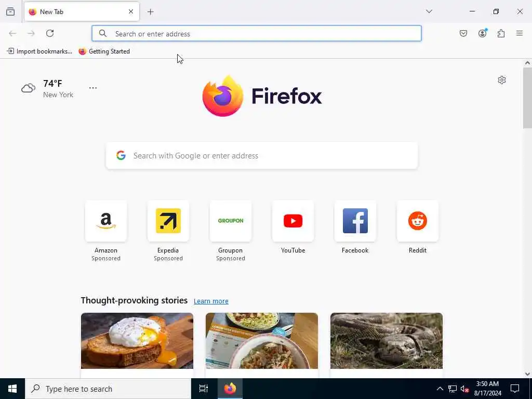The image size is (532, 399).
Task: Open Task View on the taskbar
Action: 204,389
